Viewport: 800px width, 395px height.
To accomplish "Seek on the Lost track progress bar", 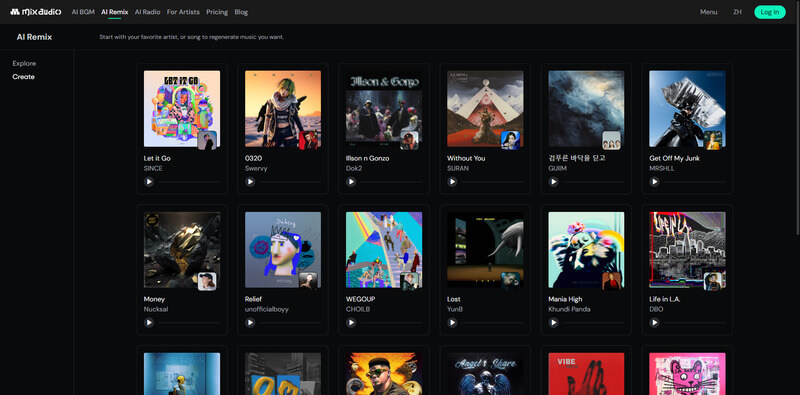I will pyautogui.click(x=493, y=323).
